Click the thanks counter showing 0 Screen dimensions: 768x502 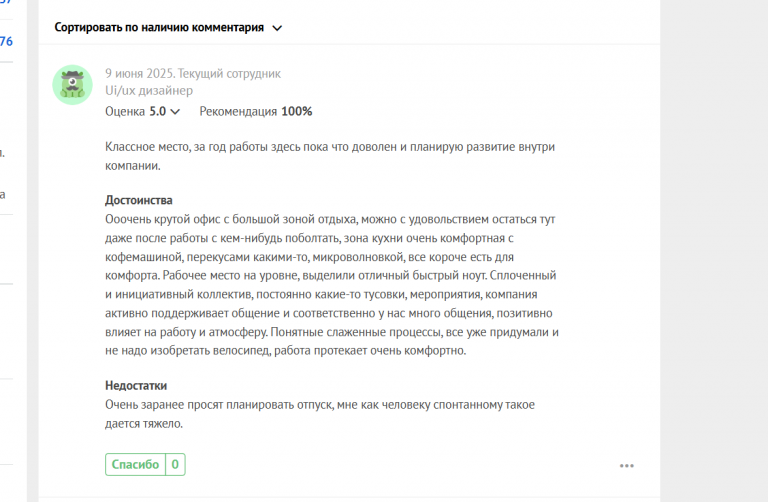coord(175,464)
